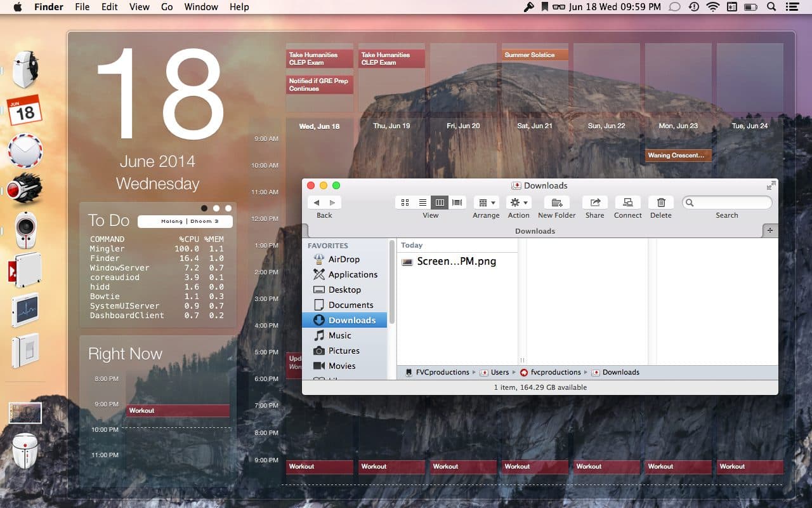Image resolution: width=812 pixels, height=508 pixels.
Task: Open the Calendar app in the Dock
Action: (25, 111)
